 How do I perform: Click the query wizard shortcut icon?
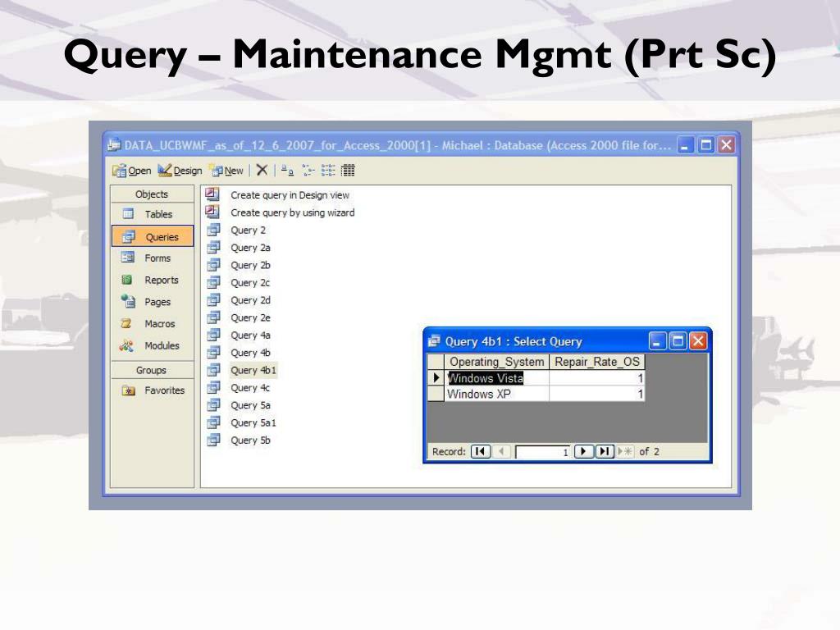coord(212,212)
